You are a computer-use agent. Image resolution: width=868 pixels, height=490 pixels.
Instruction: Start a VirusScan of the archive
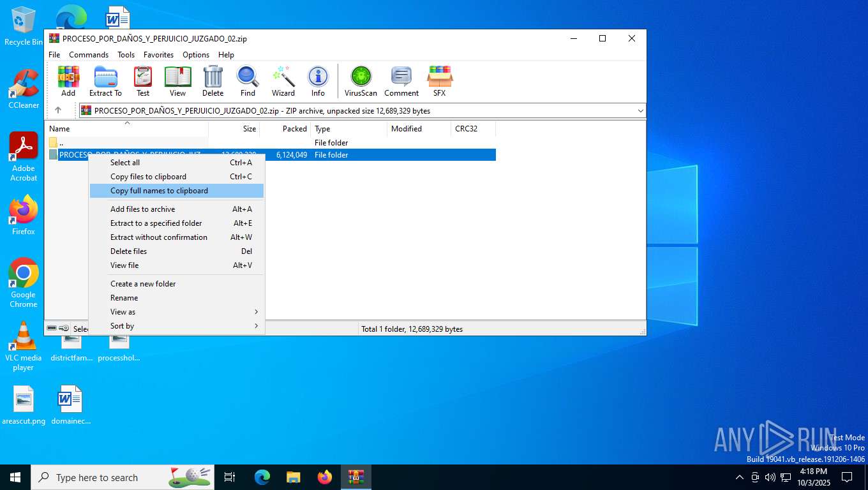361,81
